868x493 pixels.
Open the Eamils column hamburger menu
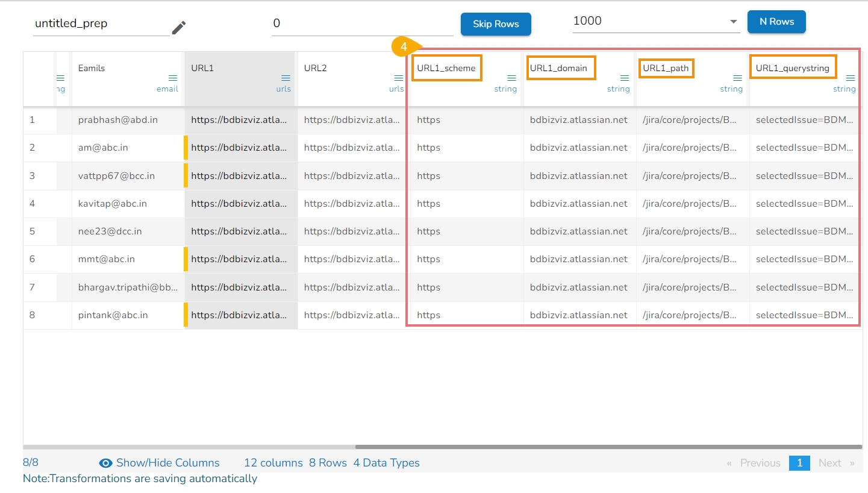pos(173,78)
